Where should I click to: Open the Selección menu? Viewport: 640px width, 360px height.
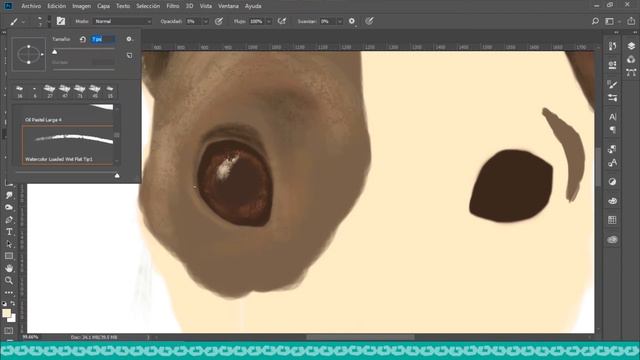pos(148,6)
